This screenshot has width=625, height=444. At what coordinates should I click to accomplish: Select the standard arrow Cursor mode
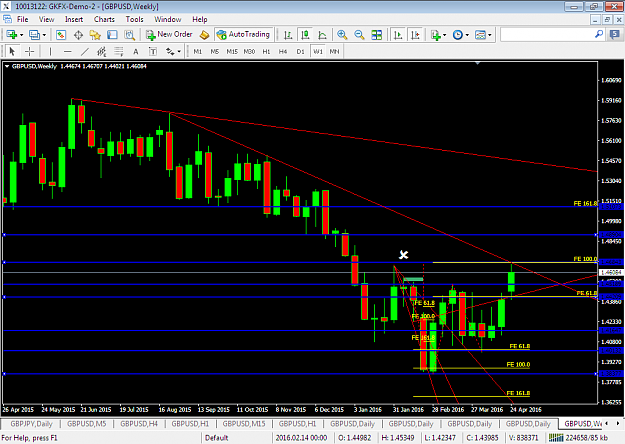pyautogui.click(x=12, y=51)
